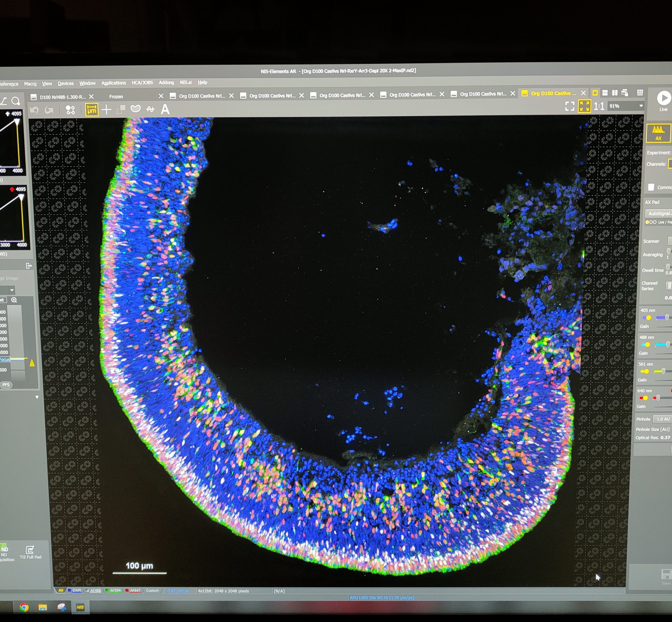The width and height of the screenshot is (672, 622).
Task: Set zoom to 1:1
Action: [x=599, y=106]
